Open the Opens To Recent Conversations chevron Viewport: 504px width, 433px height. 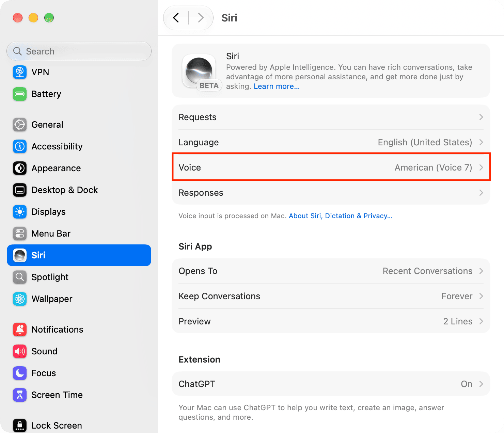[481, 271]
